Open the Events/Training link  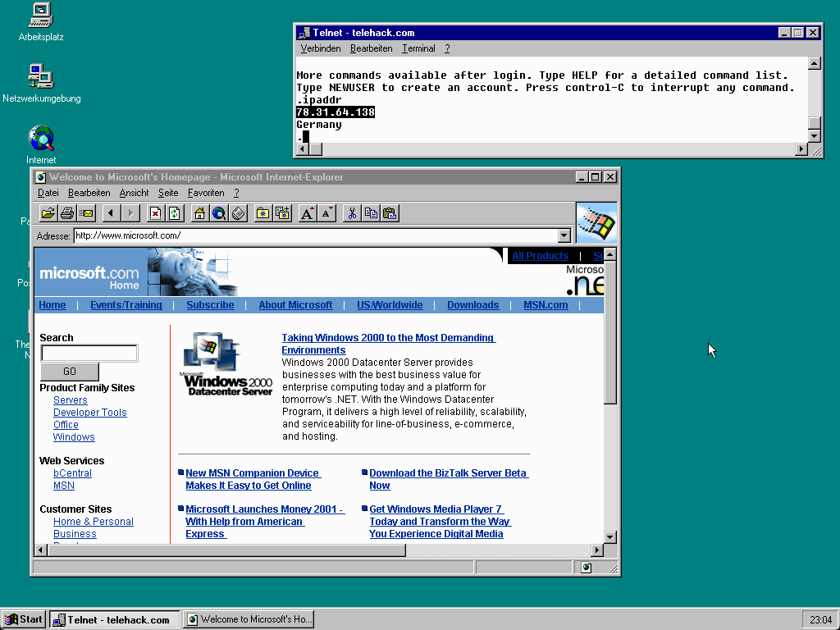tap(126, 305)
